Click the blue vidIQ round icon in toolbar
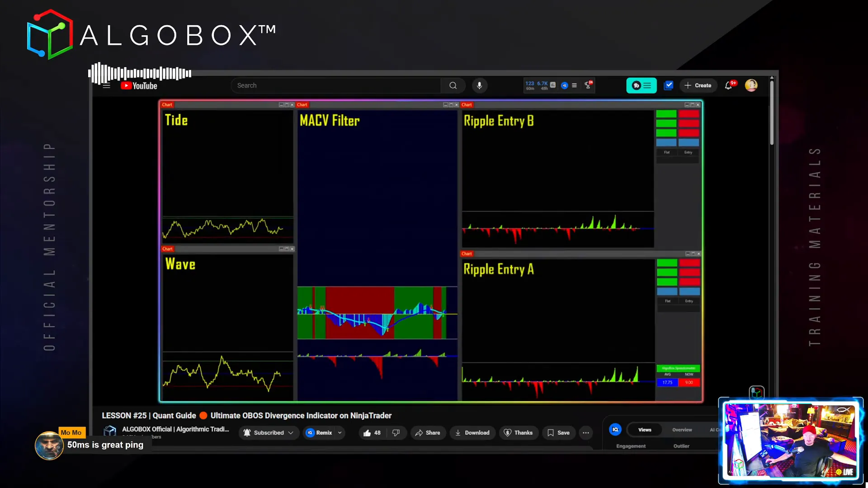Image resolution: width=868 pixels, height=488 pixels. [564, 85]
